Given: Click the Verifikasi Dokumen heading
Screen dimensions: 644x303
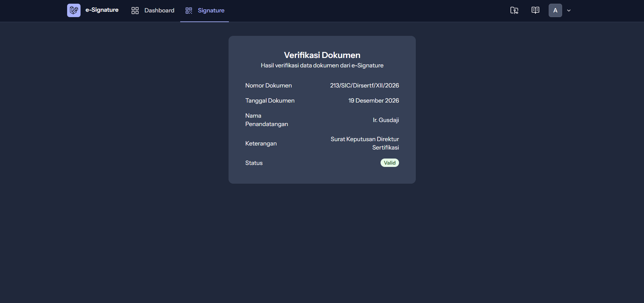Looking at the screenshot, I should point(322,55).
